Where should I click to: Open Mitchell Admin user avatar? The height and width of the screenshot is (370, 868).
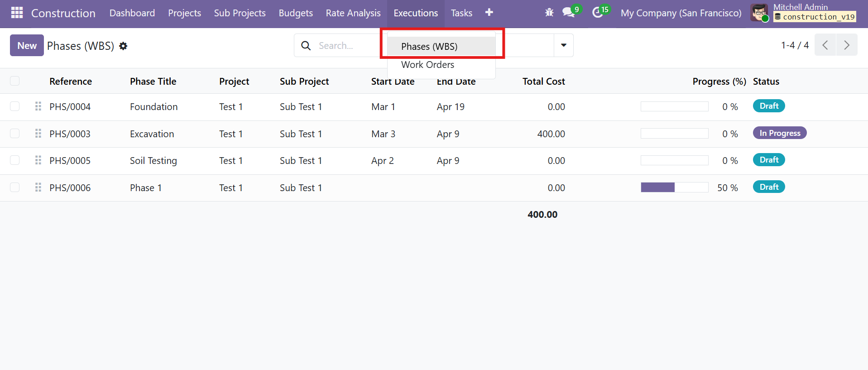coord(759,13)
